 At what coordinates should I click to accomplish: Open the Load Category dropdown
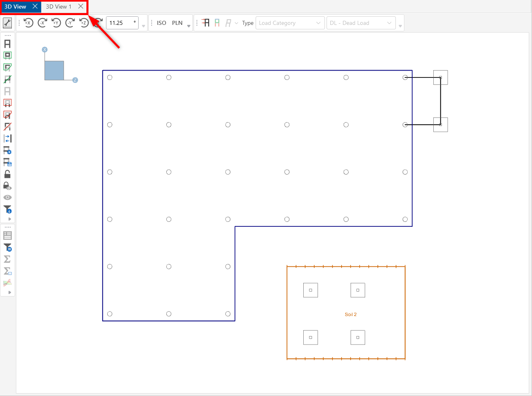tap(290, 23)
